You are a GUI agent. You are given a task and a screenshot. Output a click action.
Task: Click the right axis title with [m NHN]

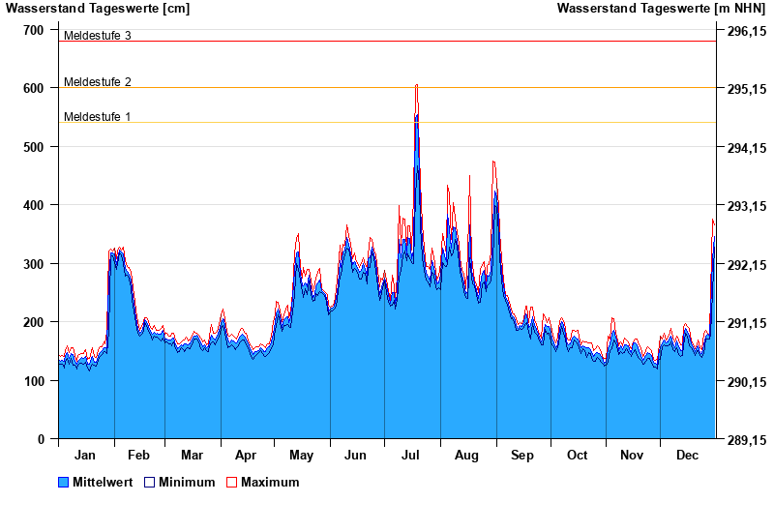click(x=661, y=9)
